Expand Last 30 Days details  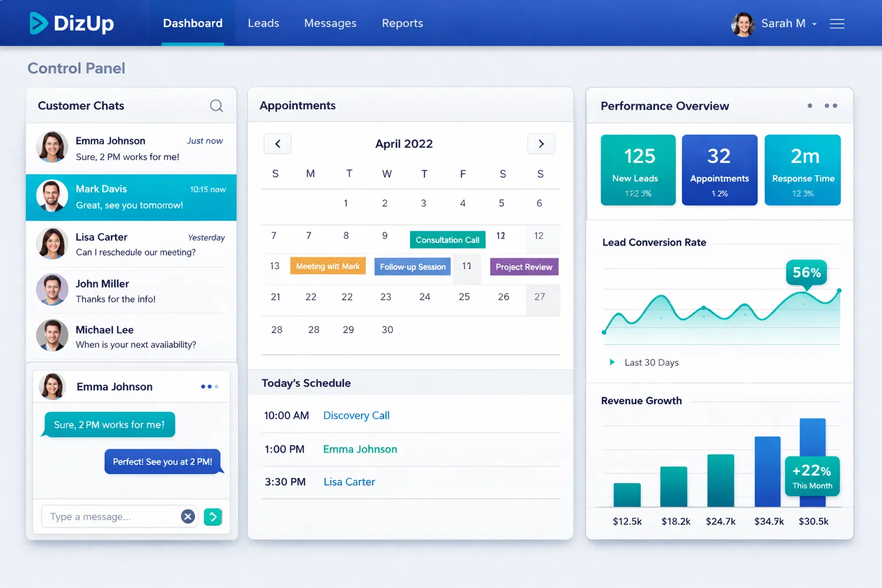tap(613, 362)
